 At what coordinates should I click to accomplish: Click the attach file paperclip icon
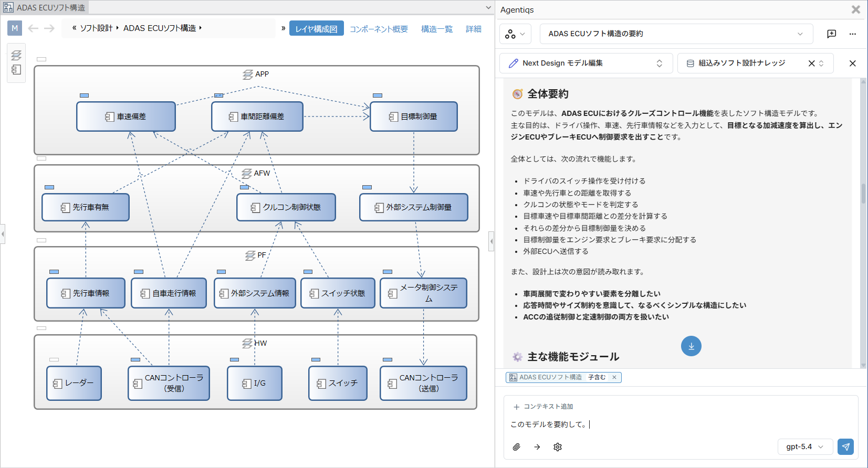517,447
